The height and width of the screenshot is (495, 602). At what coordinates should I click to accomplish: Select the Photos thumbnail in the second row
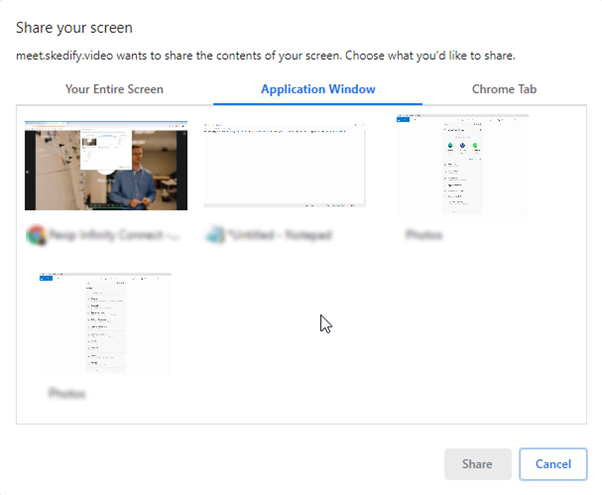point(106,324)
